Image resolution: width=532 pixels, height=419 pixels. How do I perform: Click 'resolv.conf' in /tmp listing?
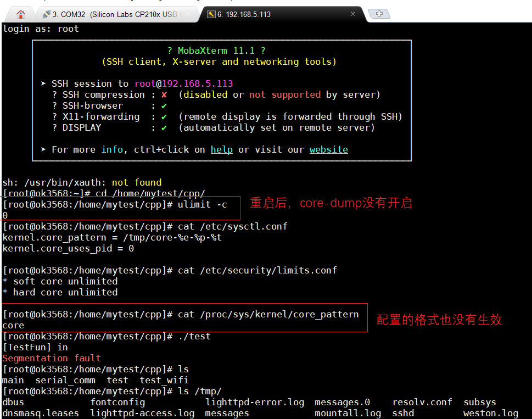point(422,402)
